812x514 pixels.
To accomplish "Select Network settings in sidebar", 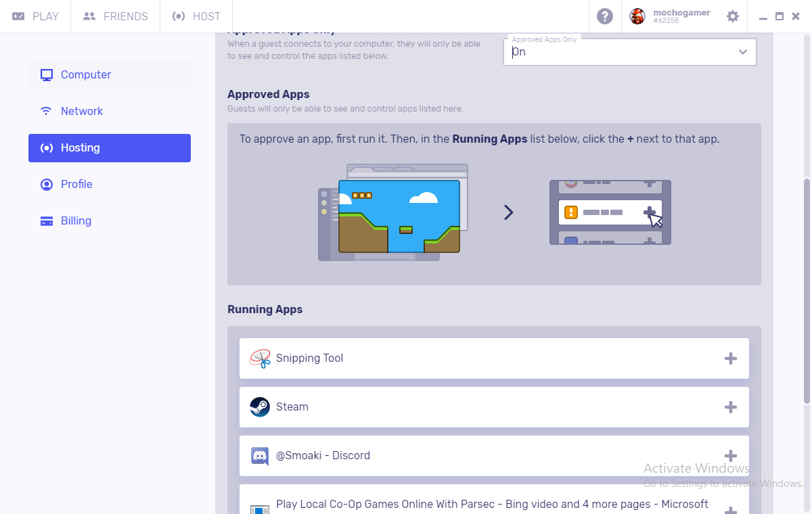I will coord(110,112).
